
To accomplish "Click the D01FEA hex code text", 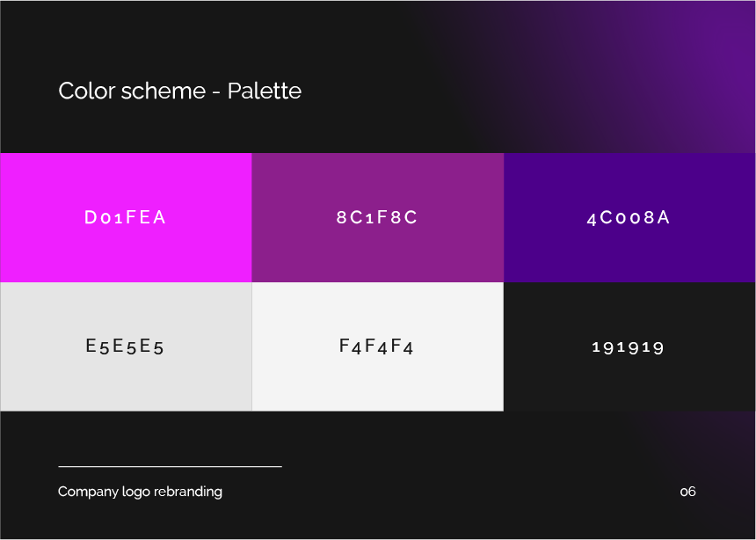I will (x=126, y=217).
